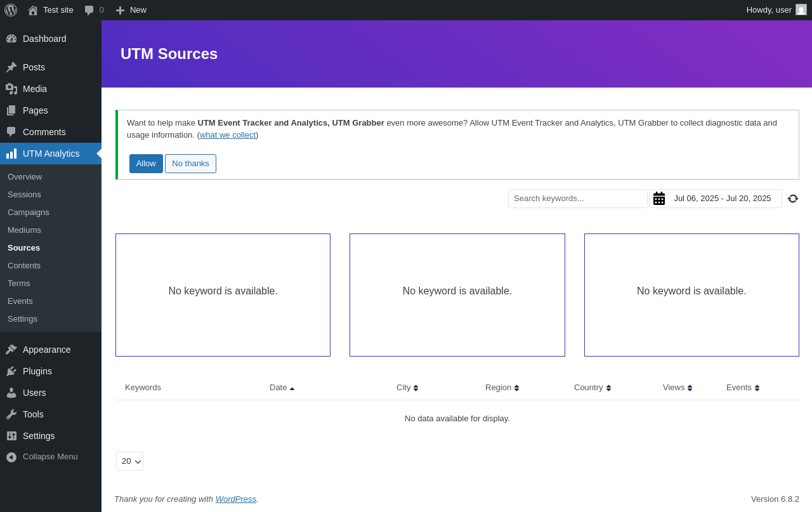
Task: Open the New content menu in admin bar
Action: 131,10
